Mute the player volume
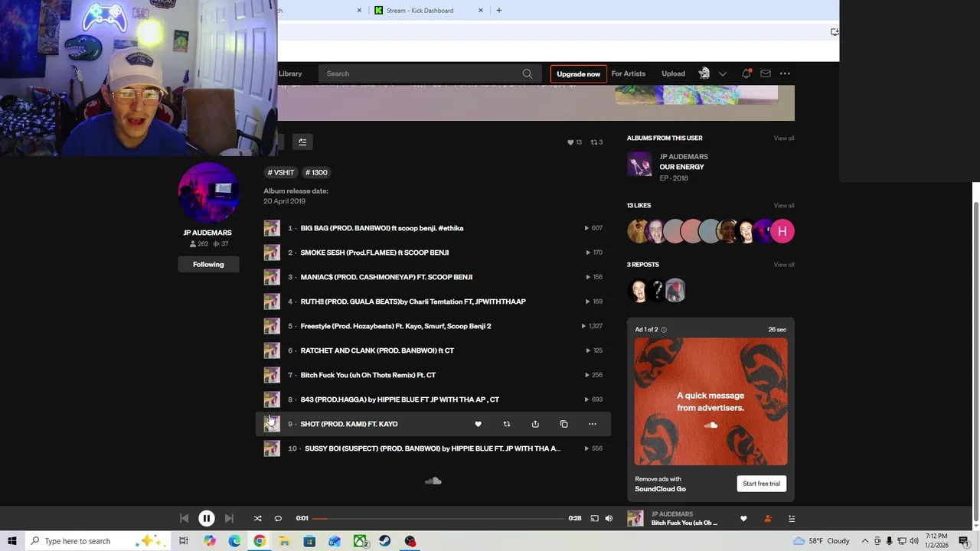This screenshot has height=551, width=980. [x=609, y=518]
